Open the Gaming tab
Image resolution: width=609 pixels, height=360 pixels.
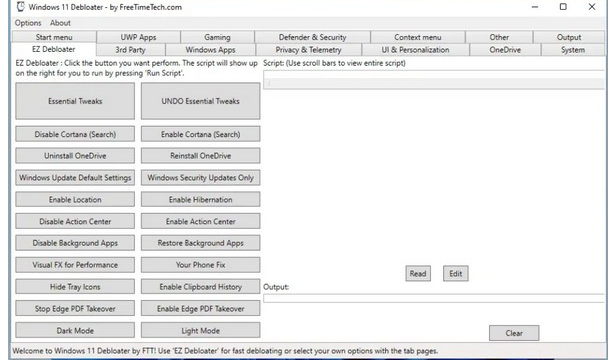[x=218, y=37]
